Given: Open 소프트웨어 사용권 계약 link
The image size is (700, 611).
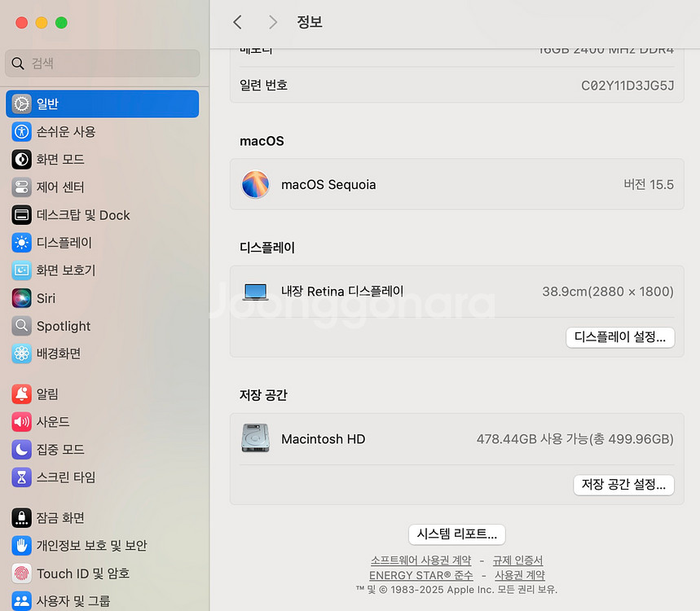Looking at the screenshot, I should [x=421, y=560].
